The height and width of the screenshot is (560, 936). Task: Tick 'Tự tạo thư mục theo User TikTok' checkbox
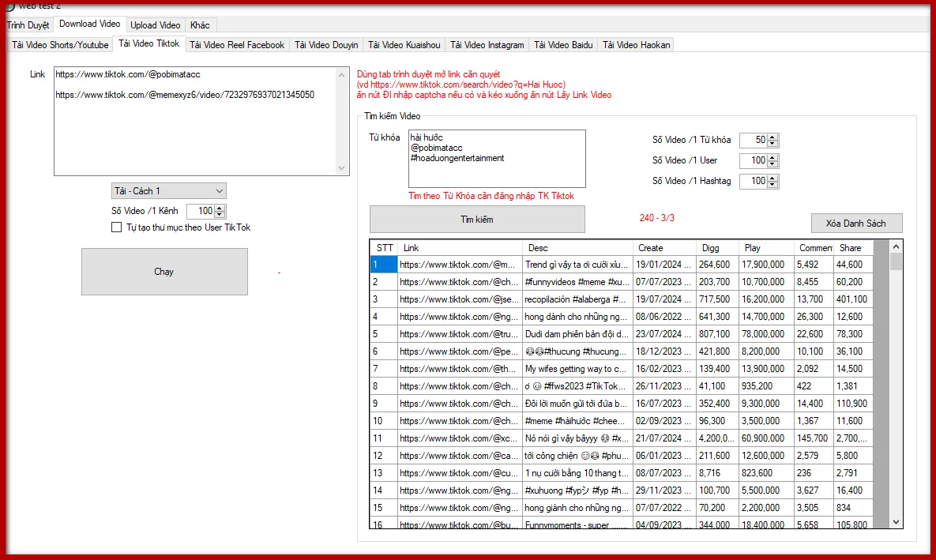[x=116, y=227]
